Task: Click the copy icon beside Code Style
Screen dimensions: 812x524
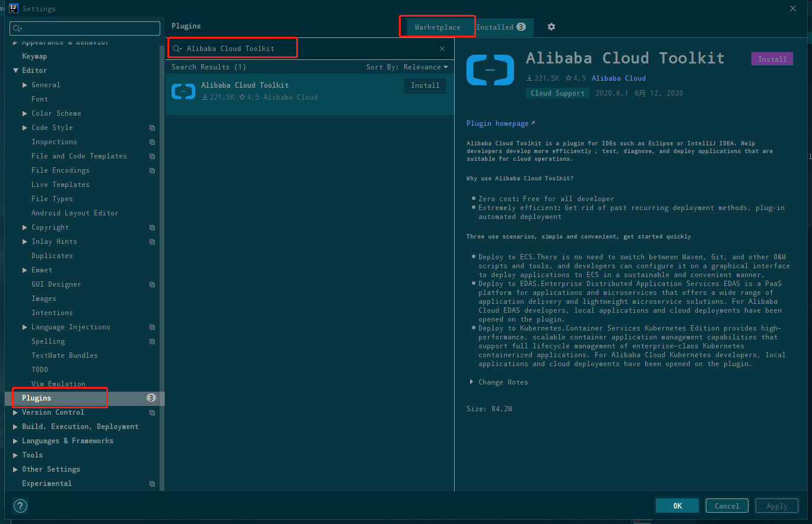Action: [x=152, y=128]
